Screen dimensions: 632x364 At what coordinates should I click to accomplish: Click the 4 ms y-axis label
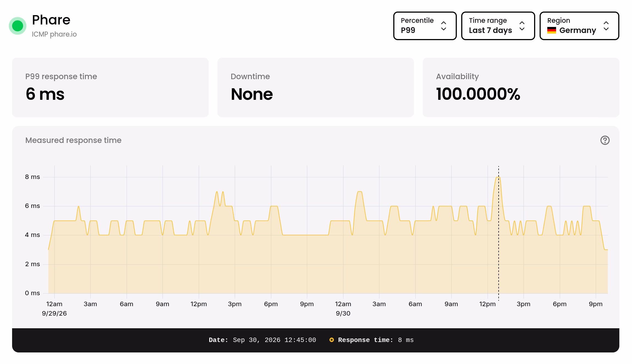point(32,235)
